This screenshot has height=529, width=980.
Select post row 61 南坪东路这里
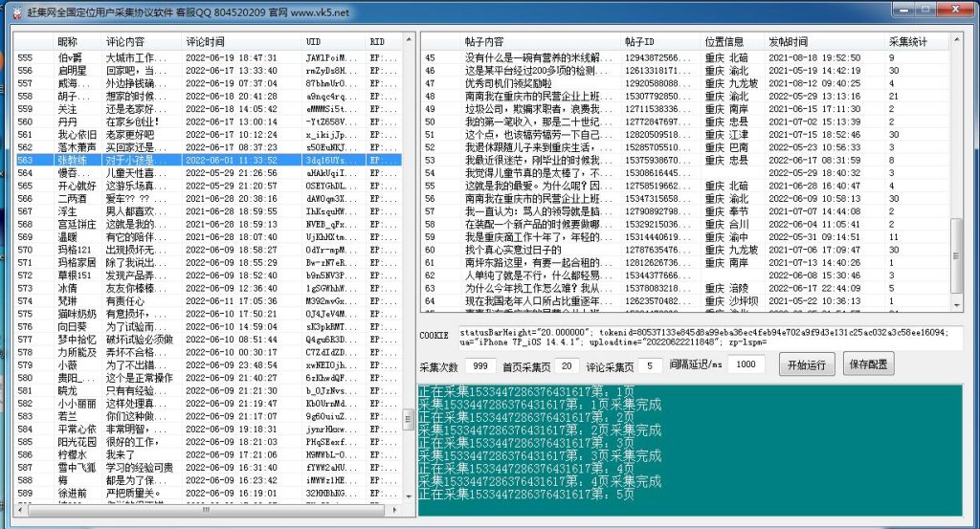685,262
